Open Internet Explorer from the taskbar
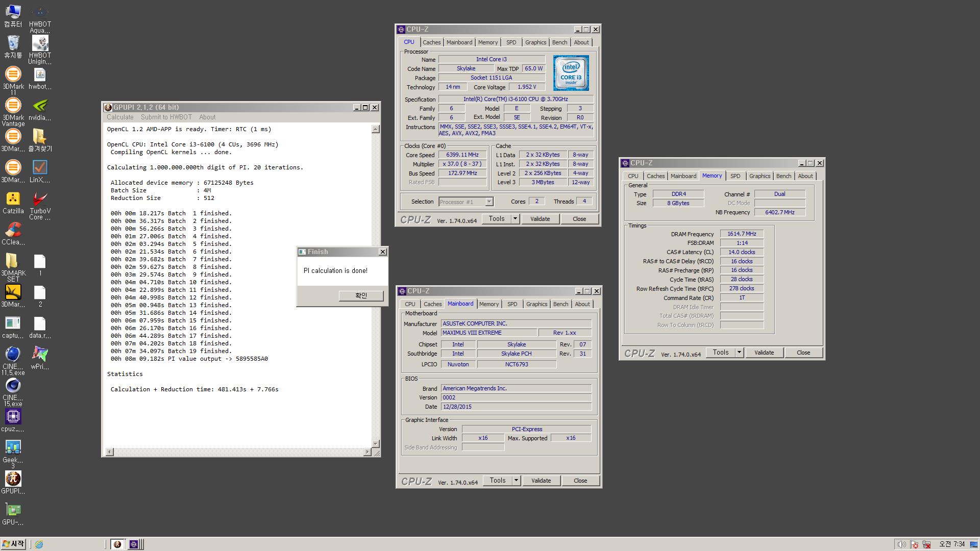Image resolution: width=980 pixels, height=551 pixels. [x=39, y=544]
